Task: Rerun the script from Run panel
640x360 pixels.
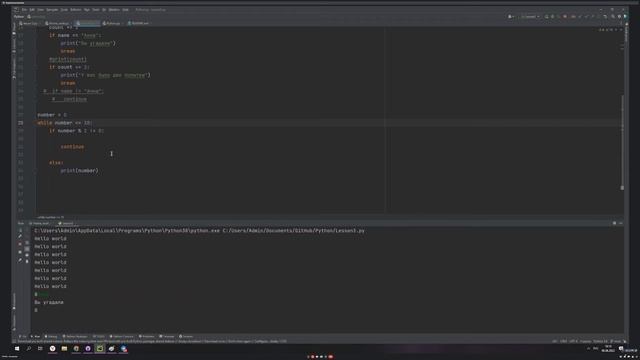Action: [20, 230]
